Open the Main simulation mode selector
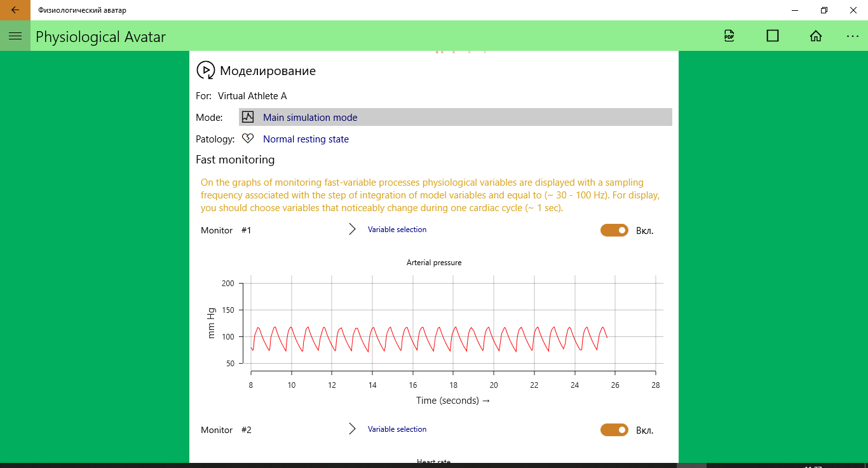The height and width of the screenshot is (468, 868). pyautogui.click(x=310, y=118)
